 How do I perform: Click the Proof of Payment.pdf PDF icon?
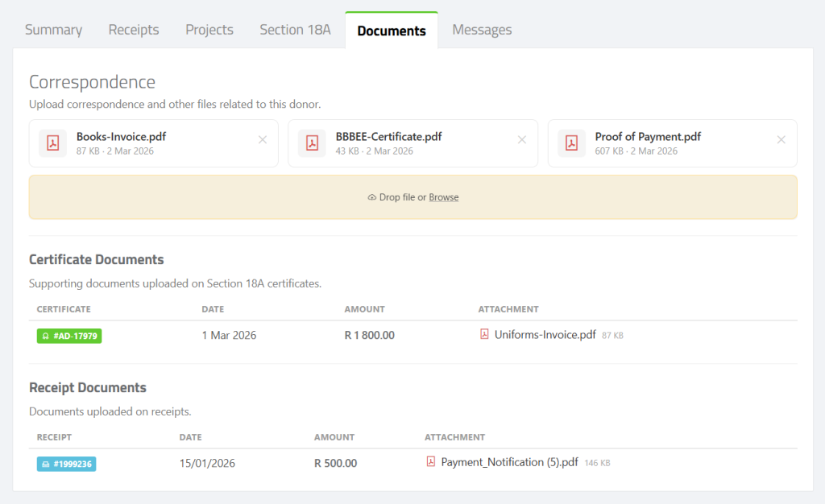click(x=571, y=143)
